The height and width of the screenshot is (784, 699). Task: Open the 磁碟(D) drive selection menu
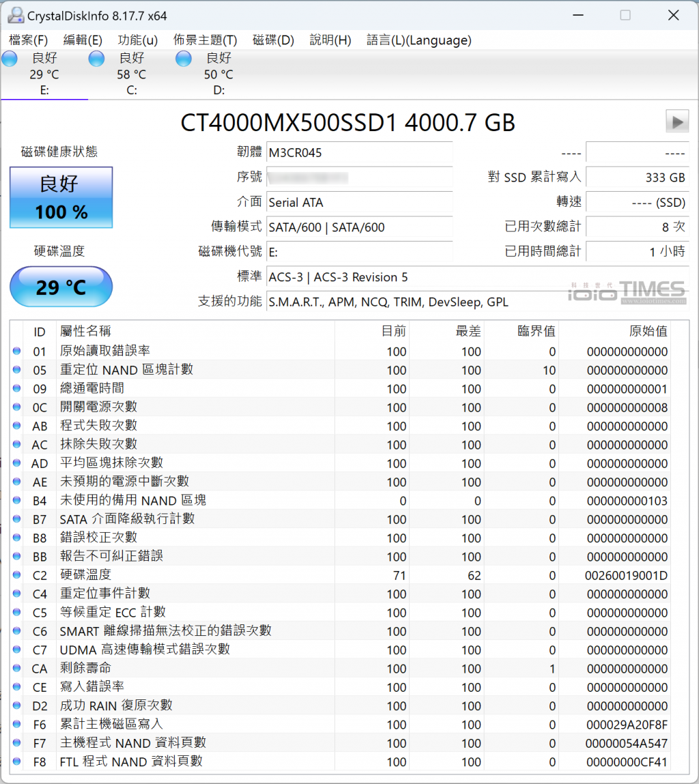pyautogui.click(x=273, y=40)
